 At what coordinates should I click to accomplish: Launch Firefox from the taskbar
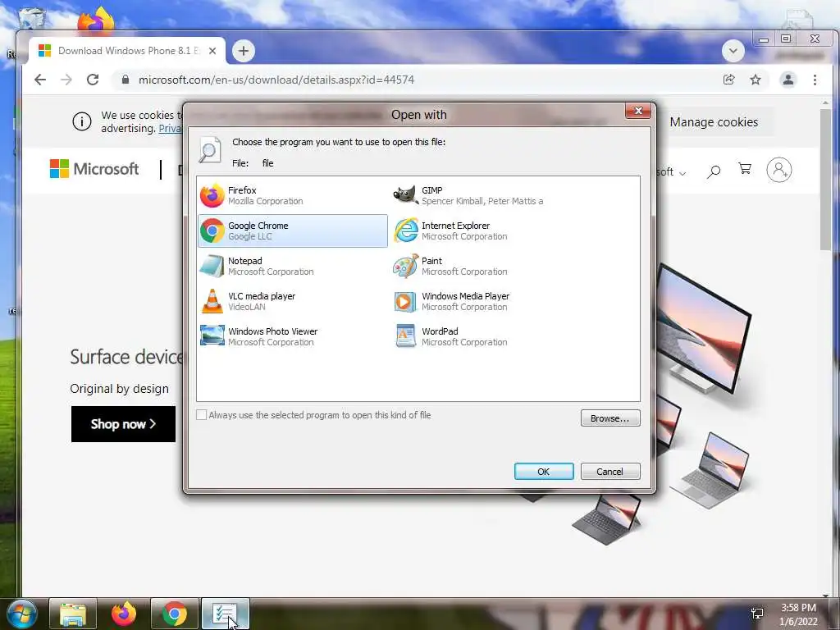point(124,614)
